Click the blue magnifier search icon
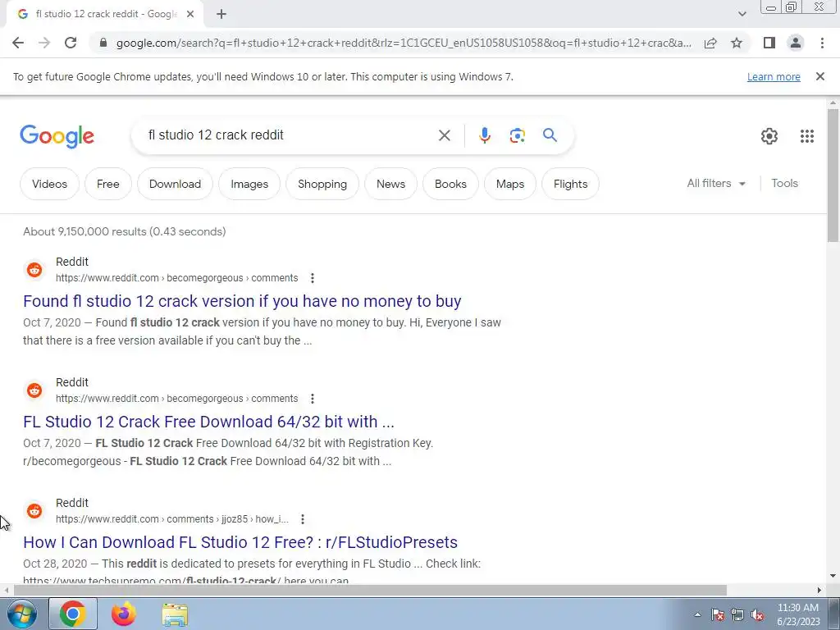 pyautogui.click(x=550, y=135)
